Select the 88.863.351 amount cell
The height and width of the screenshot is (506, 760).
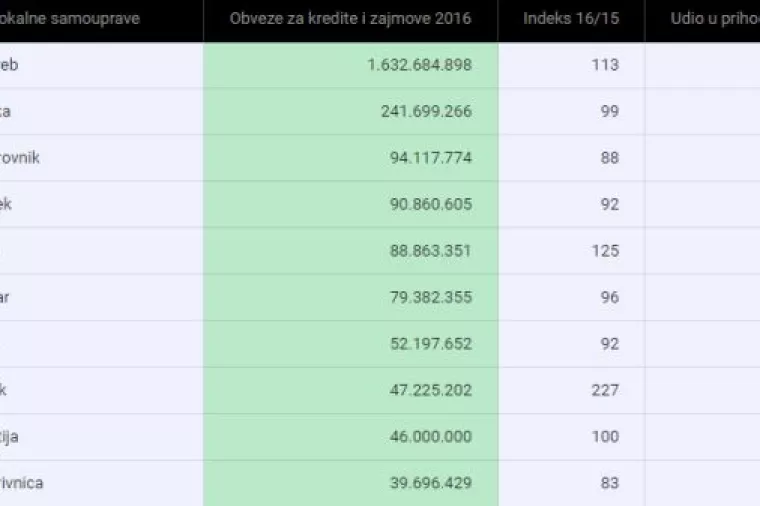[430, 251]
